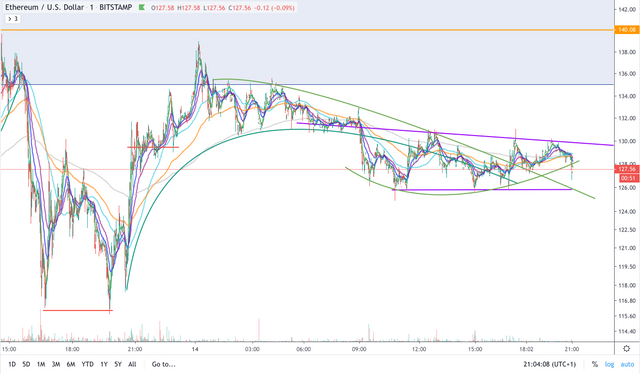
Task: Open timezone menu at 21:04:08 (UTC+1)
Action: pyautogui.click(x=549, y=364)
